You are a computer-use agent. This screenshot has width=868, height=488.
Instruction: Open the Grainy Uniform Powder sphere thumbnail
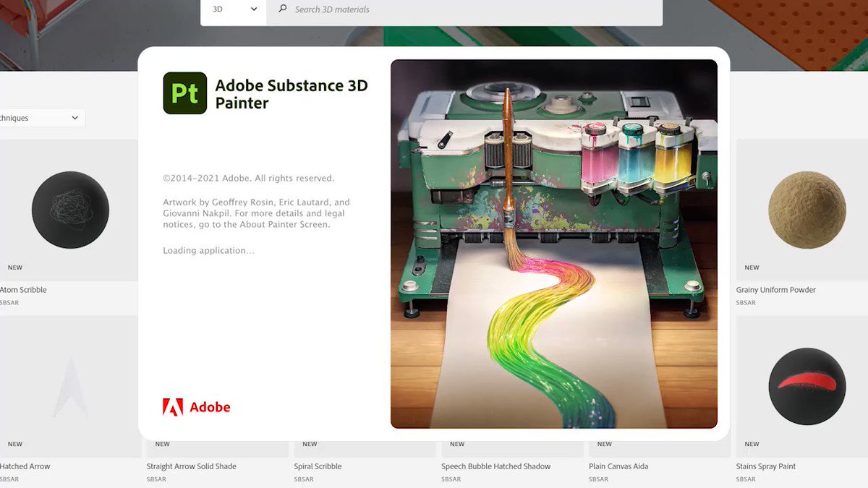pyautogui.click(x=806, y=210)
